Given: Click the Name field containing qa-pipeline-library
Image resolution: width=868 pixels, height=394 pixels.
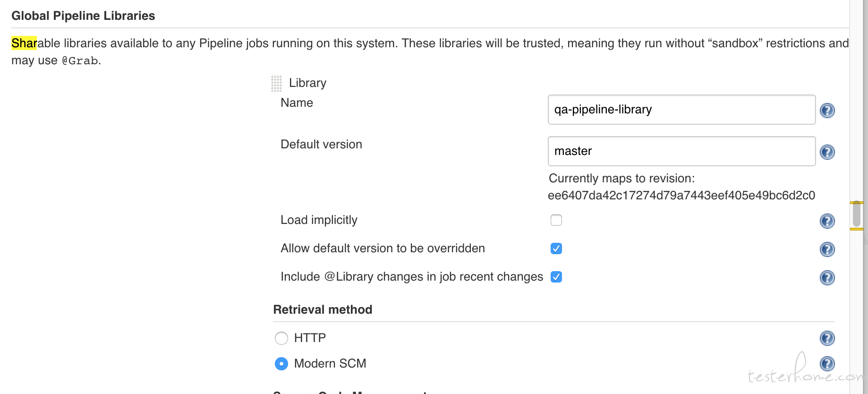Looking at the screenshot, I should [681, 110].
